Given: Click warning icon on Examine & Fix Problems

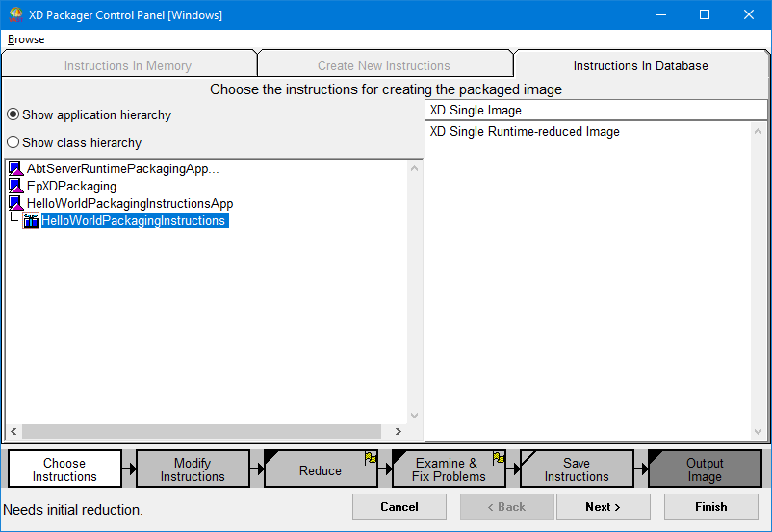Looking at the screenshot, I should (x=499, y=458).
